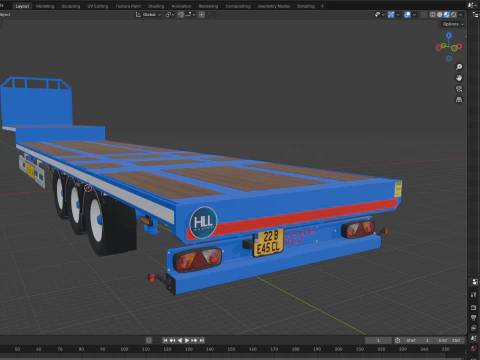This screenshot has height=360, width=480.
Task: Click the yellow 22B E45CL license plate
Action: pyautogui.click(x=269, y=242)
